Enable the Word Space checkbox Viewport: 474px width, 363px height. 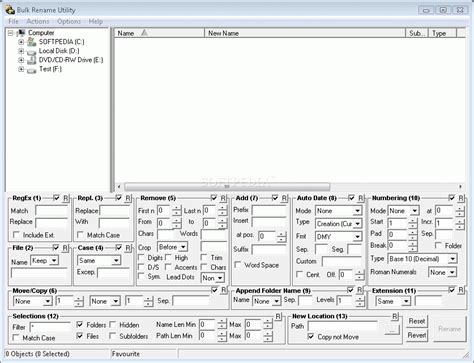click(x=238, y=265)
